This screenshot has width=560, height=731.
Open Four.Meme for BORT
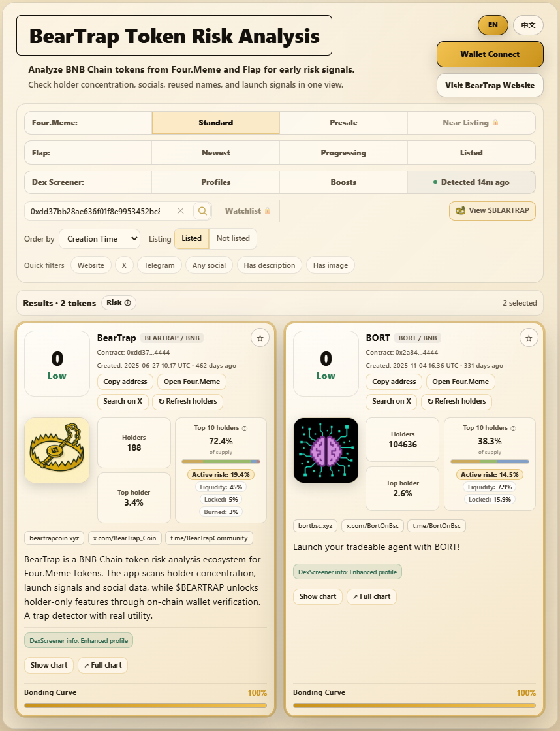460,382
